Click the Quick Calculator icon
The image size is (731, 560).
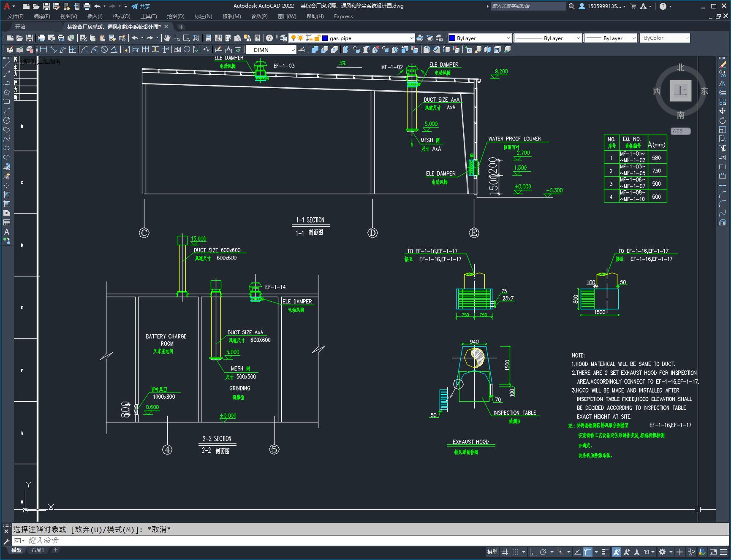(x=257, y=38)
